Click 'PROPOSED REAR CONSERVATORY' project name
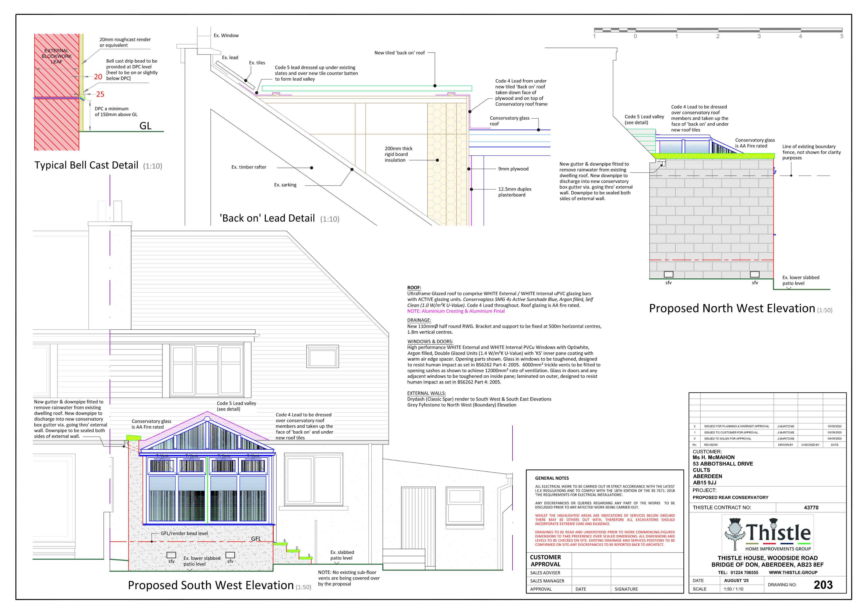The width and height of the screenshot is (868, 614). point(730,497)
